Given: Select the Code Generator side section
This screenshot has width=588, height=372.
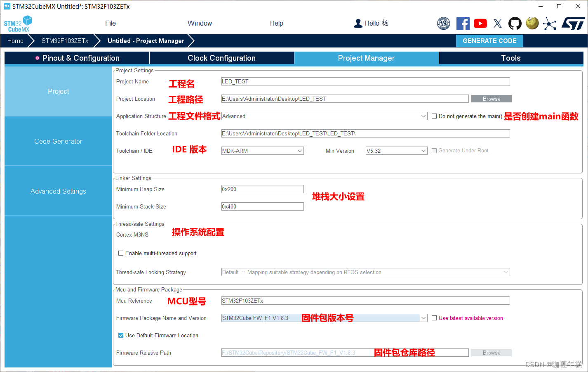Looking at the screenshot, I should point(58,141).
